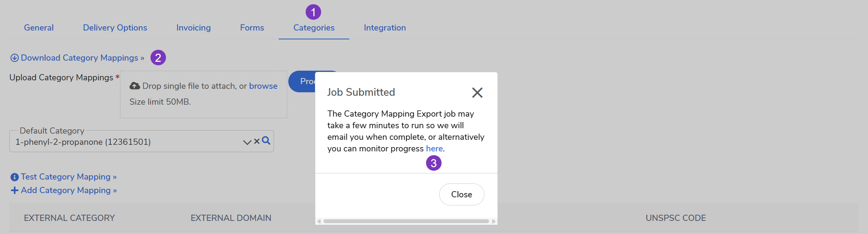This screenshot has height=234, width=868.
Task: Click the download circle icon beside Category Mappings
Action: 14,58
